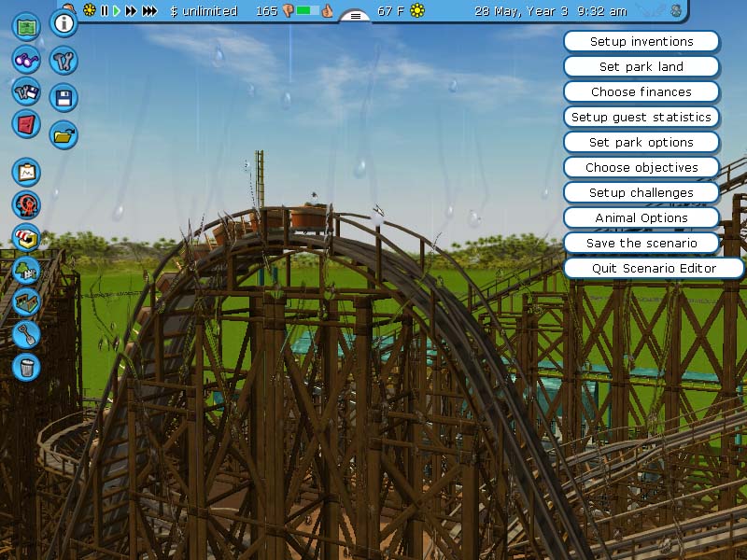
Task: Open the park map icon
Action: [x=26, y=27]
